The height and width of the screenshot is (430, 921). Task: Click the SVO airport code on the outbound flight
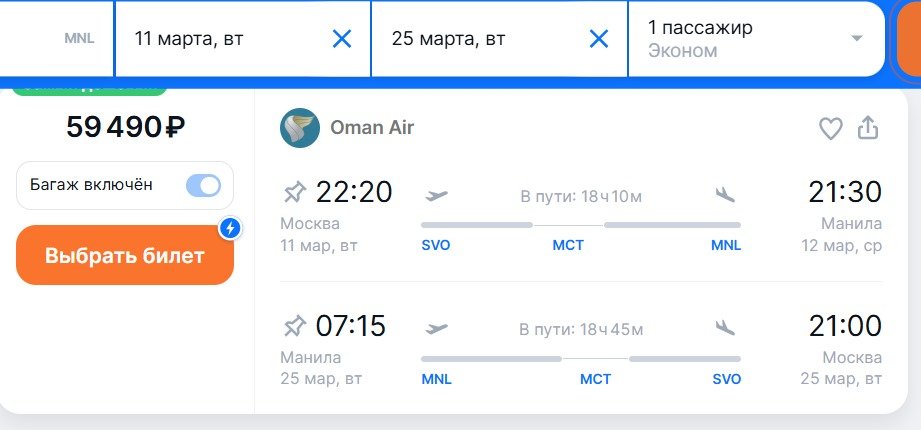tap(436, 245)
